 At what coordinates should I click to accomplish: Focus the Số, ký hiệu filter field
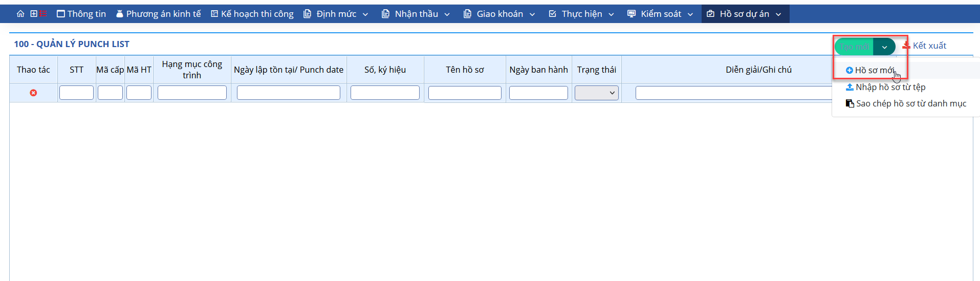pyautogui.click(x=385, y=93)
